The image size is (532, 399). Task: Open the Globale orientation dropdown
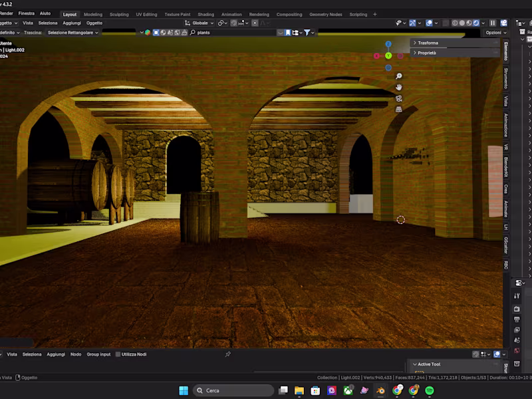click(200, 23)
